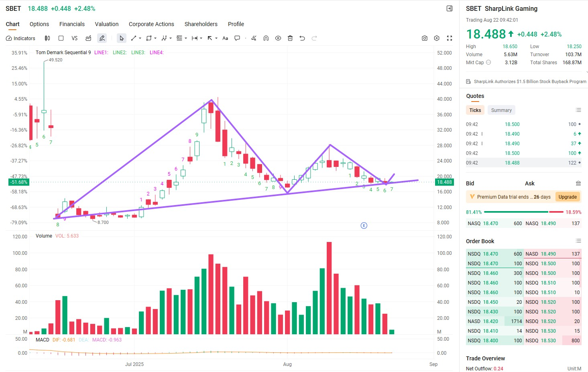Select the arrow annotation tool

tap(210, 39)
